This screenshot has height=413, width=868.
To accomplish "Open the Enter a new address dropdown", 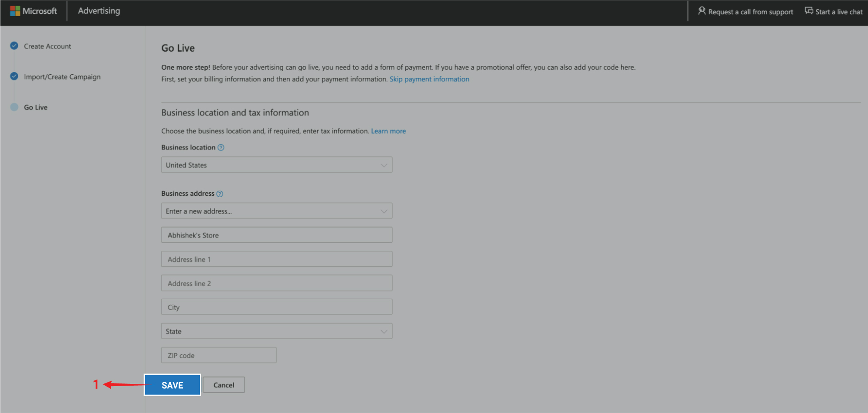I will pos(277,211).
